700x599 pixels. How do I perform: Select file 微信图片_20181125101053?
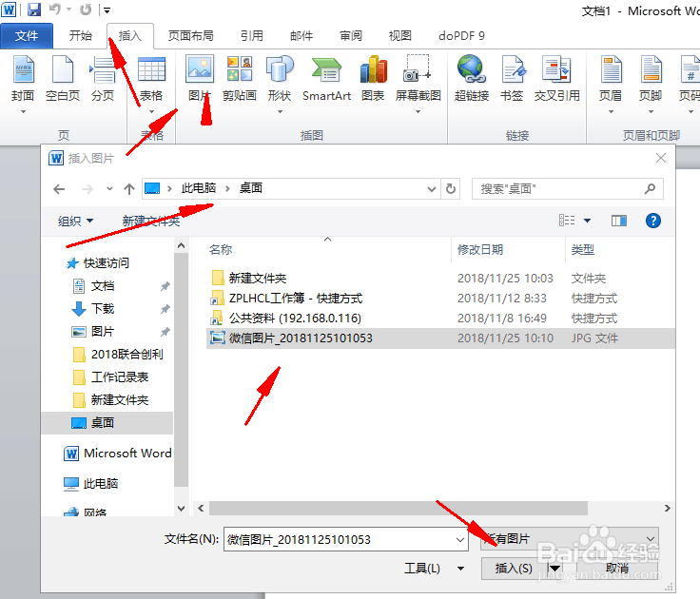click(x=440, y=338)
